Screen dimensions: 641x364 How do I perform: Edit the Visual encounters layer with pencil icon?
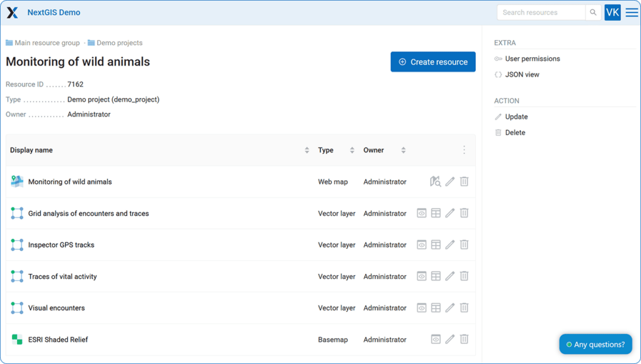coord(450,308)
